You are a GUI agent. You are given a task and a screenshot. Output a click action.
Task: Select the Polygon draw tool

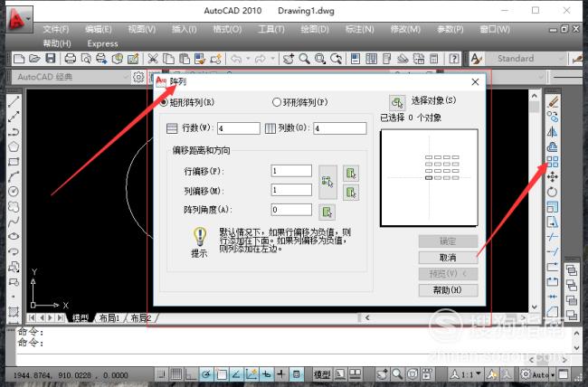coord(14,146)
